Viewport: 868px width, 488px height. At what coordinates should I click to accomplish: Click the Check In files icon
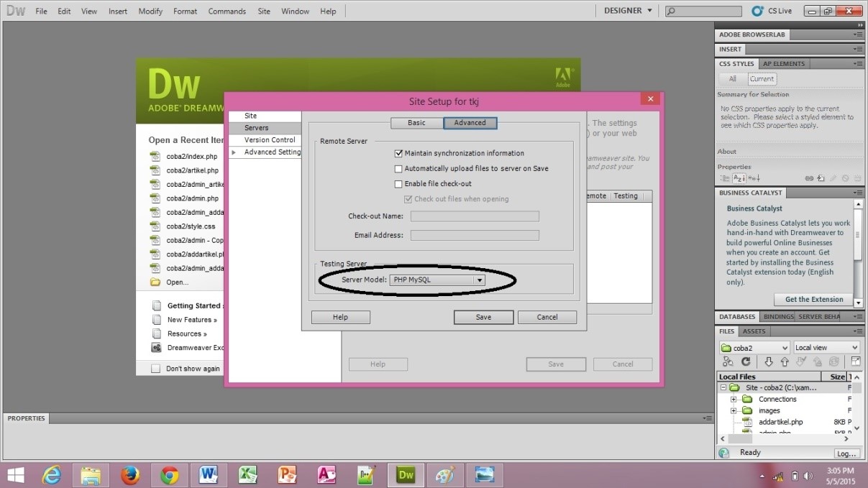pos(818,362)
